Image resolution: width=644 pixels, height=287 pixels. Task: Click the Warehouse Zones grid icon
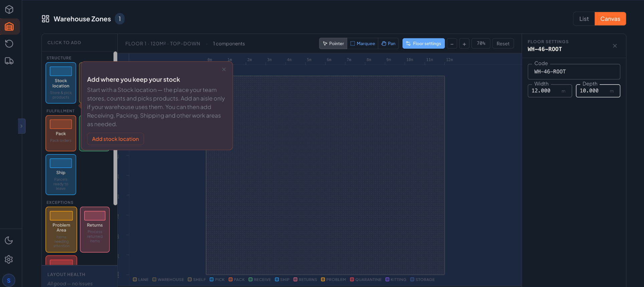point(45,19)
